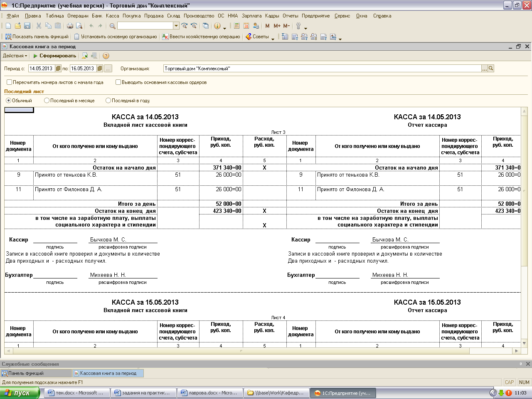Click the Copy icon in toolbar

click(x=48, y=26)
